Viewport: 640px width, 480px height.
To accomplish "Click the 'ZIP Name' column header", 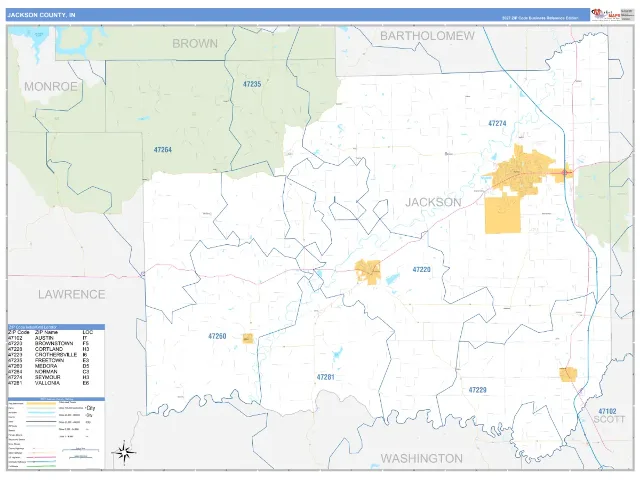I will tap(45, 332).
